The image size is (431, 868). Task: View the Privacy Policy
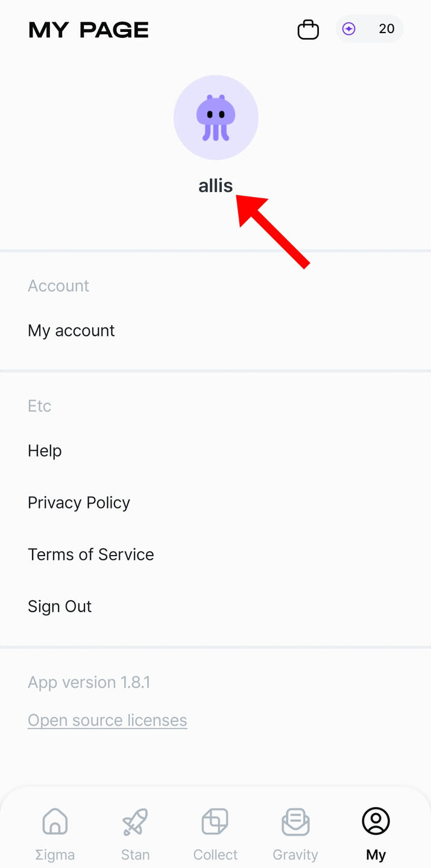tap(79, 502)
